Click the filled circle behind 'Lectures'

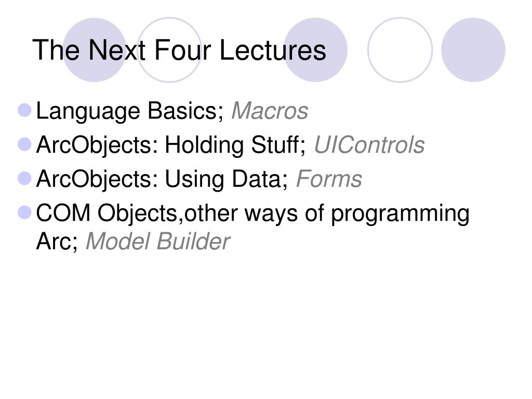pyautogui.click(x=315, y=50)
